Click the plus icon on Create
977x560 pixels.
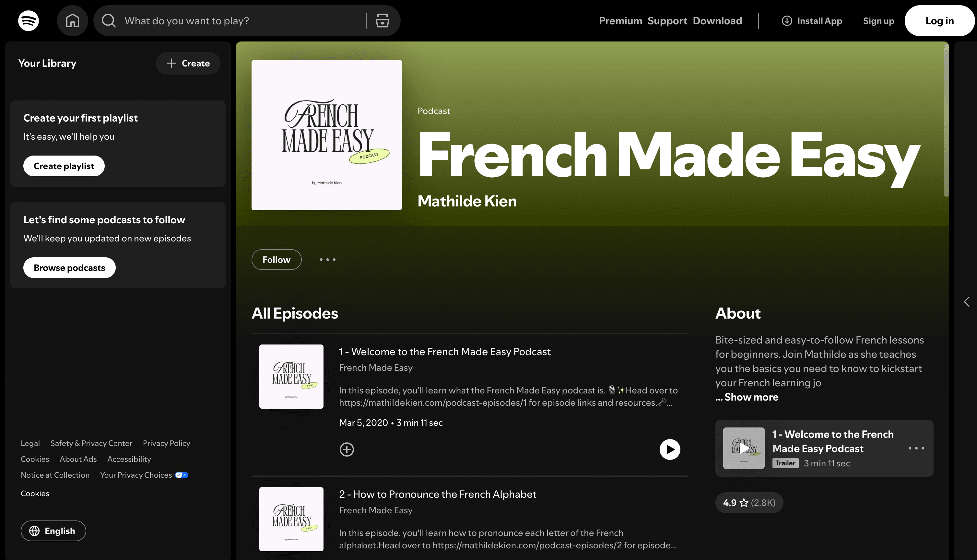pyautogui.click(x=171, y=63)
